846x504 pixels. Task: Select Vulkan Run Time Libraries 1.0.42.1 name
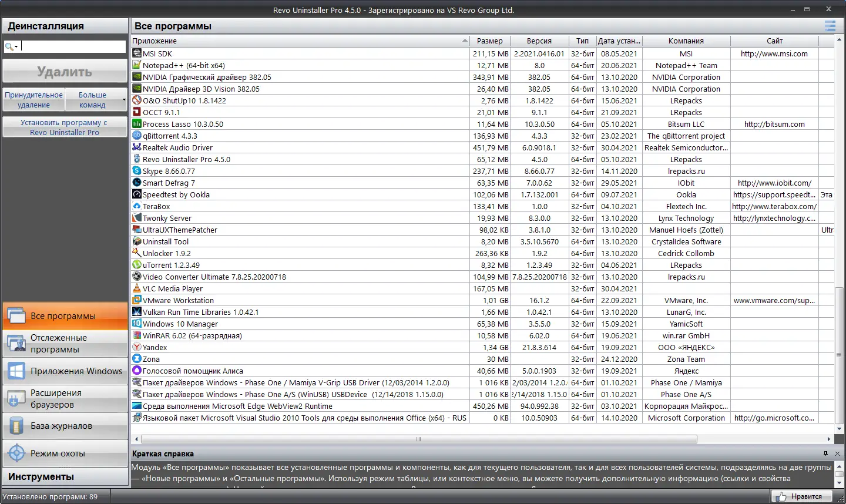(201, 312)
